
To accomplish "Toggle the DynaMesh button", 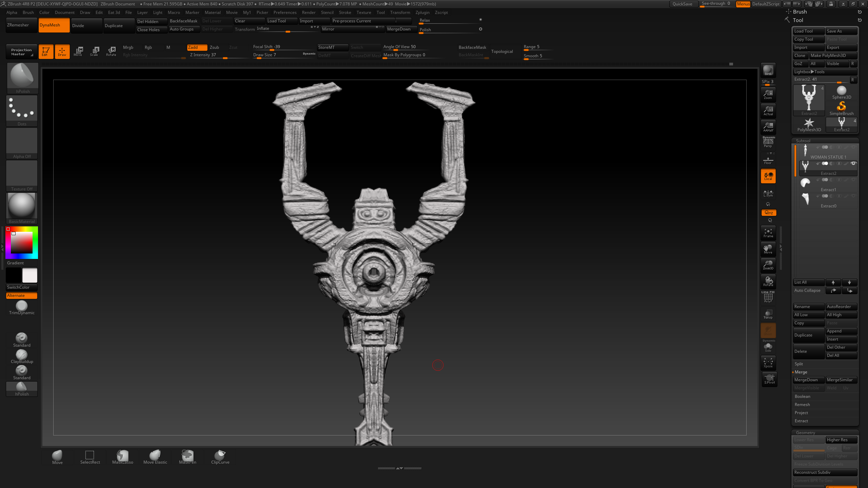I will coord(54,25).
